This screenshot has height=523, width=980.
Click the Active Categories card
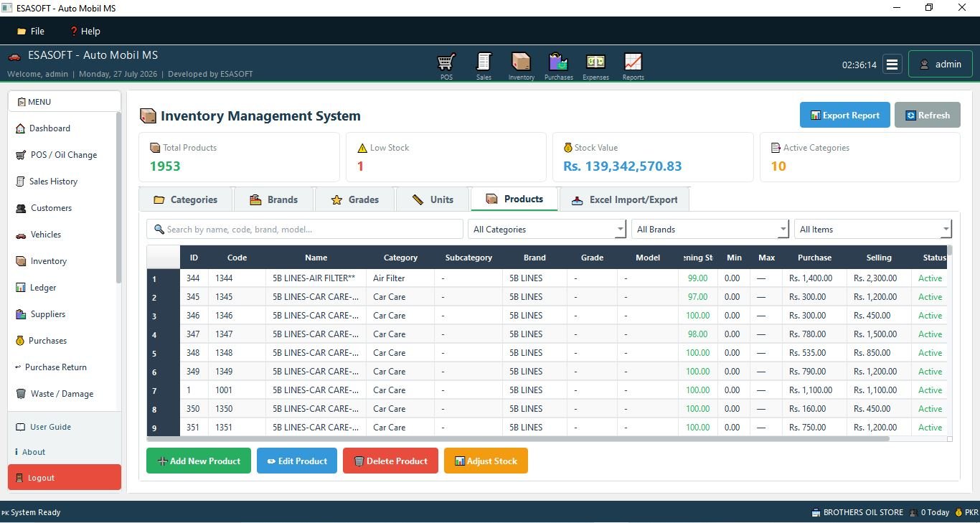tap(859, 157)
